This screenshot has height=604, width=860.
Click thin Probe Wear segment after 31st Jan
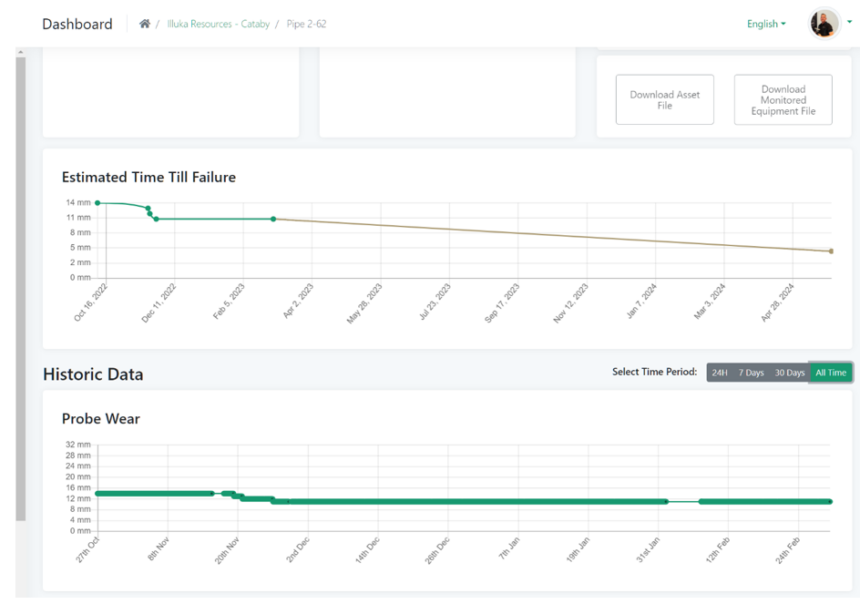point(684,501)
